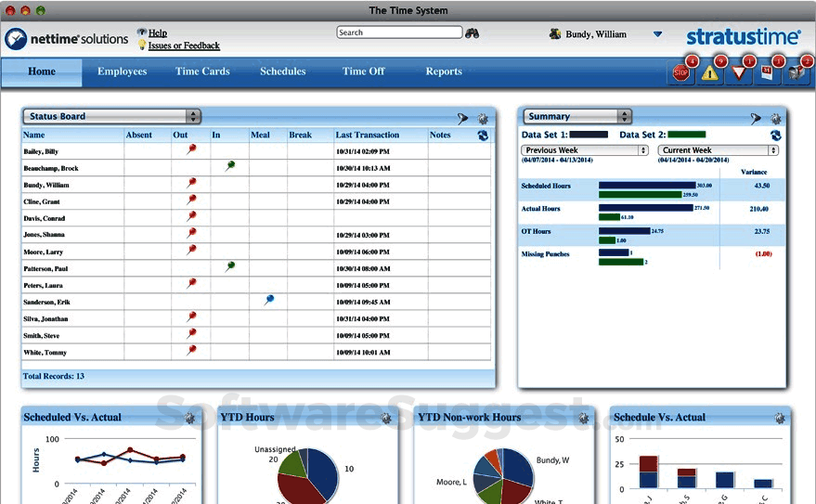
Task: Open YTD Hours widget gear settings
Action: click(x=385, y=418)
